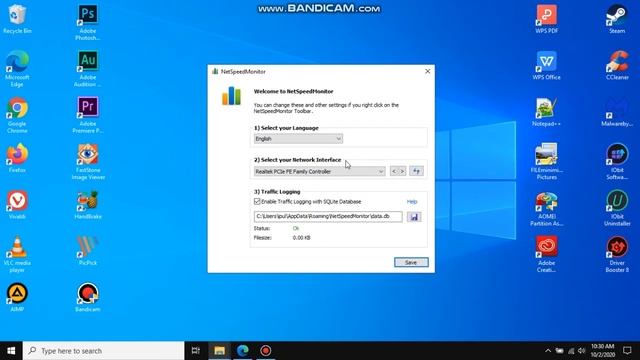This screenshot has width=640, height=360.
Task: Open the Windows Start menu
Action: pyautogui.click(x=11, y=351)
